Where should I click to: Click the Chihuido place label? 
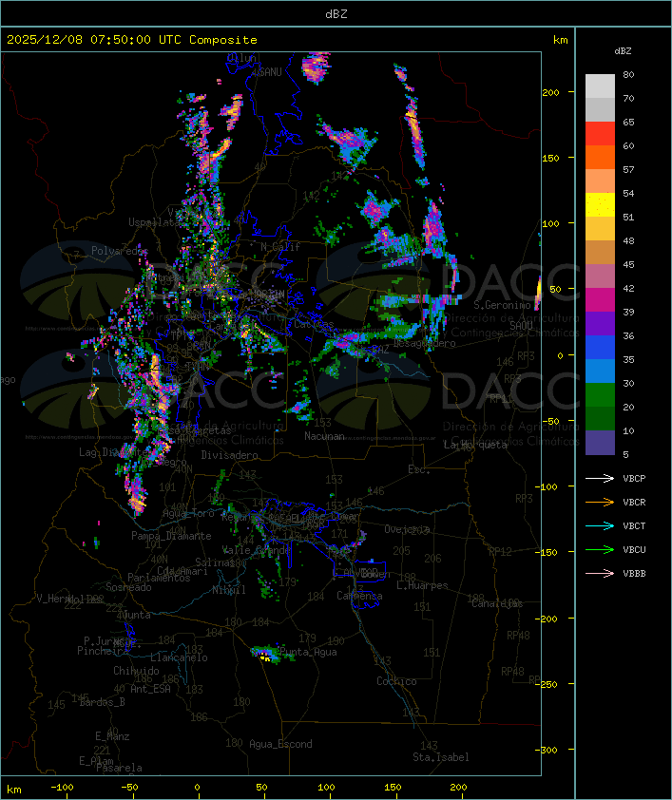pos(136,671)
